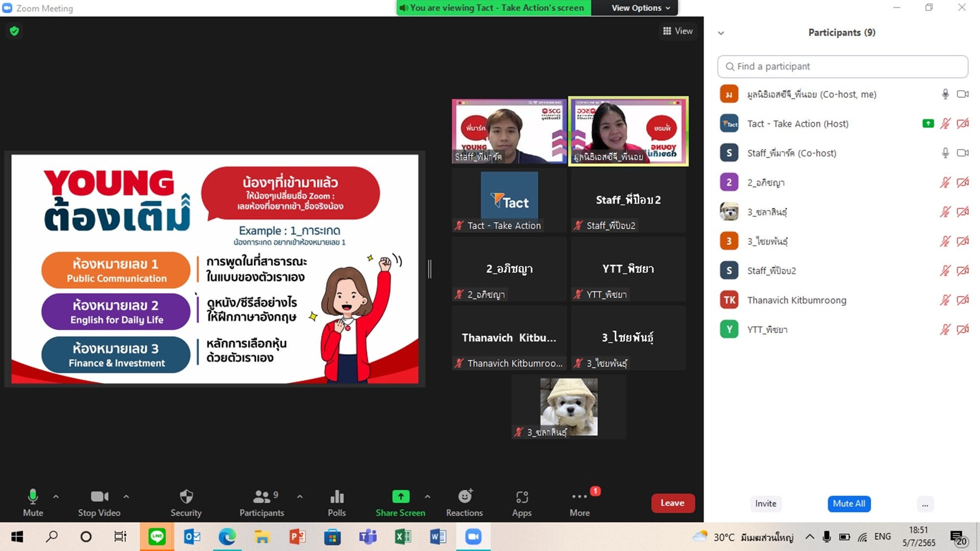This screenshot has height=551, width=980.
Task: Select the YTT_พิชยา gallery tile
Action: pyautogui.click(x=628, y=269)
